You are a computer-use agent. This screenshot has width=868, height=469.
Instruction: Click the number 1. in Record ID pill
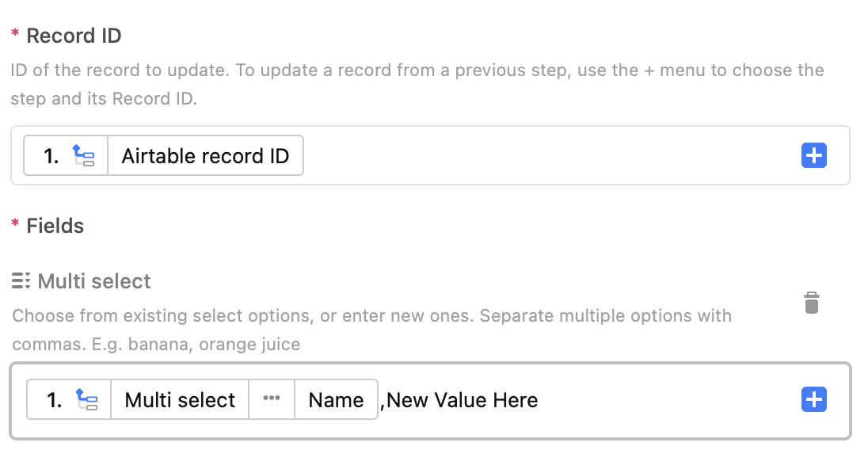[51, 156]
